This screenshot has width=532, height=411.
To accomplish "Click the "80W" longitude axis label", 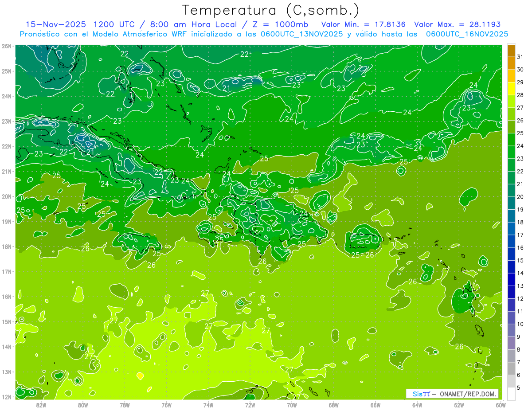I will click(x=82, y=405).
